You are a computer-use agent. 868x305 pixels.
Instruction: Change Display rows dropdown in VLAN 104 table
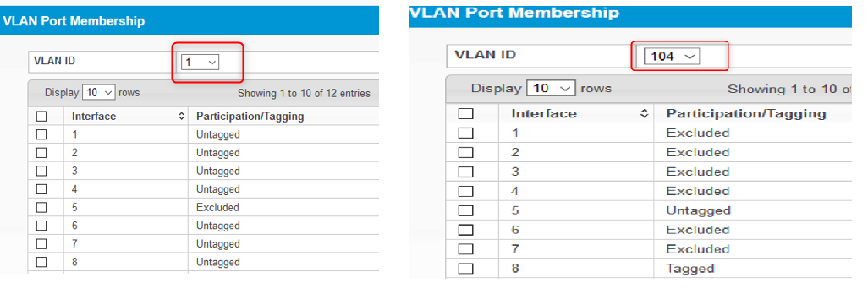click(x=551, y=89)
